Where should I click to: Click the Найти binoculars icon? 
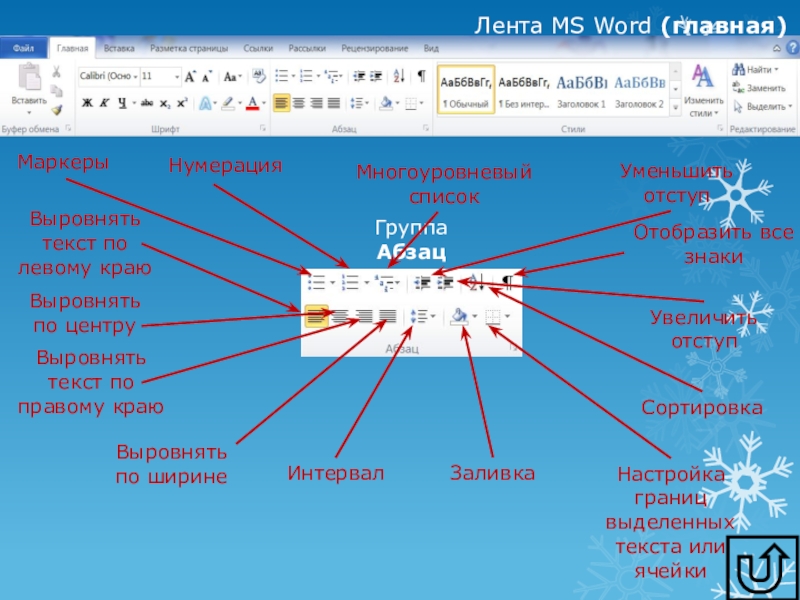pyautogui.click(x=739, y=69)
